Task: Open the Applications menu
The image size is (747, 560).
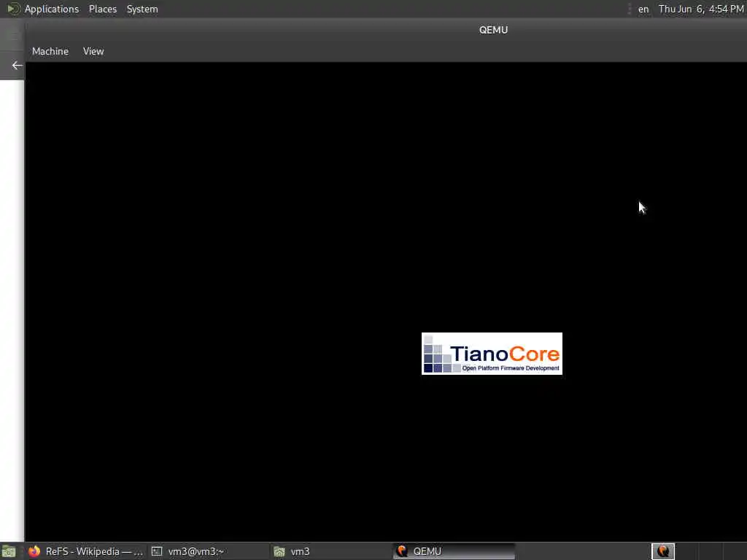Action: click(x=52, y=9)
